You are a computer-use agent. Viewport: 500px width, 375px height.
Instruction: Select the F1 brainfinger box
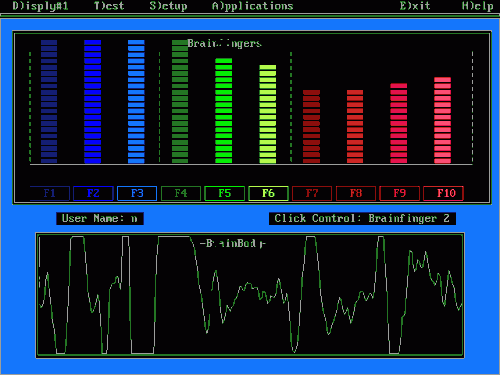pos(50,193)
